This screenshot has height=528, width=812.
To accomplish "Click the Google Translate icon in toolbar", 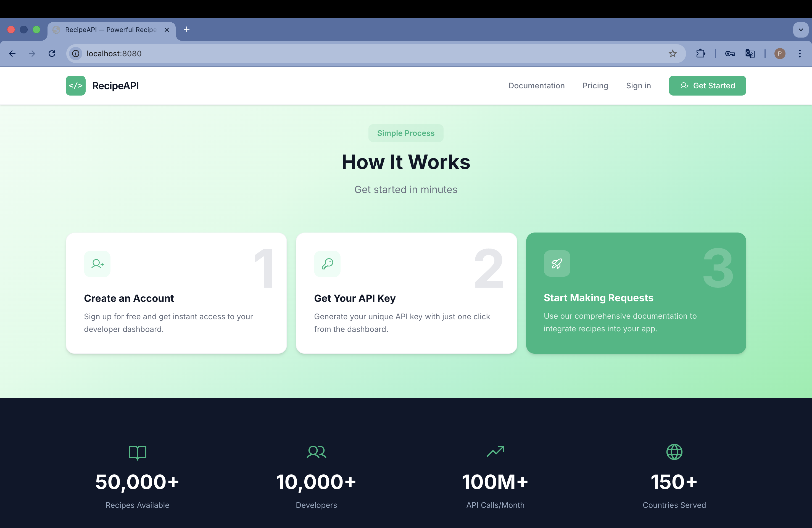I will coord(750,54).
